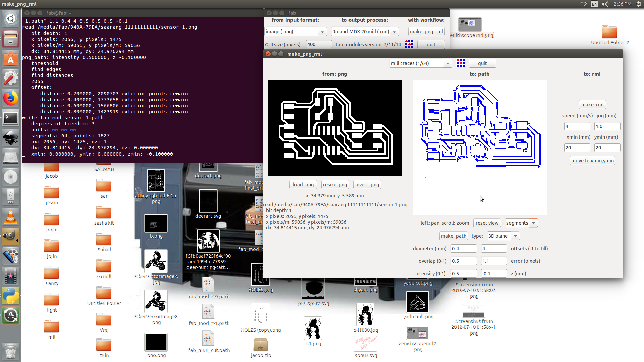
Task: Click xmin (mm) input field
Action: 577,148
